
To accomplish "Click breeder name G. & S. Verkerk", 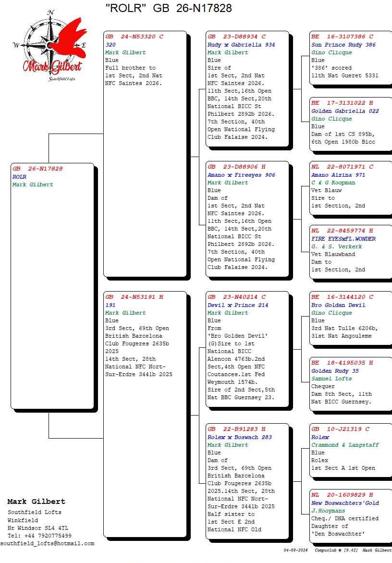I will pos(337,246).
